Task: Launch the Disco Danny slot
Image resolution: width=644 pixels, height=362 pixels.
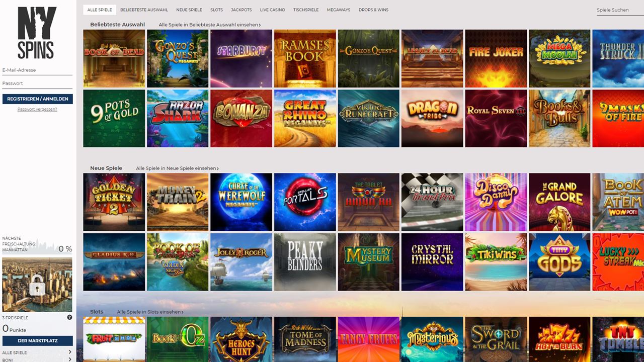Action: (496, 202)
